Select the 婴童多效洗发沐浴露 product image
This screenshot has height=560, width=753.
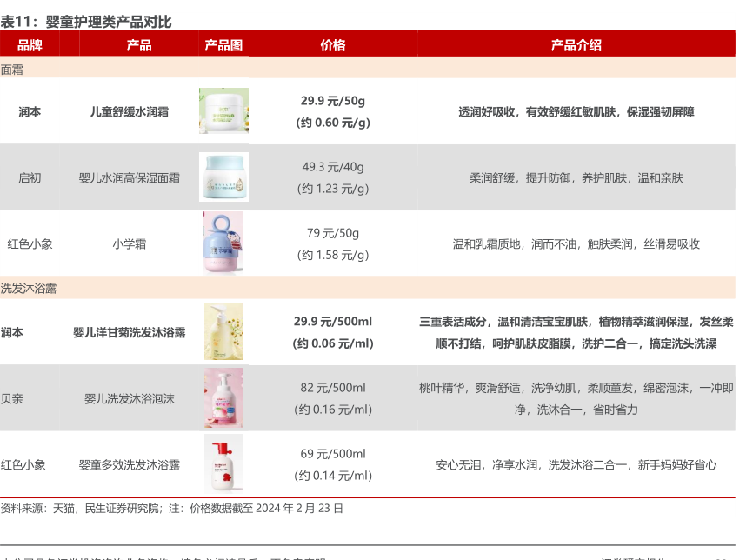223,463
